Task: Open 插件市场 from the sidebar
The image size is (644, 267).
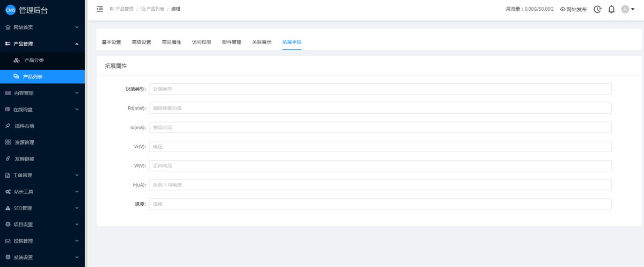Action: pyautogui.click(x=24, y=126)
